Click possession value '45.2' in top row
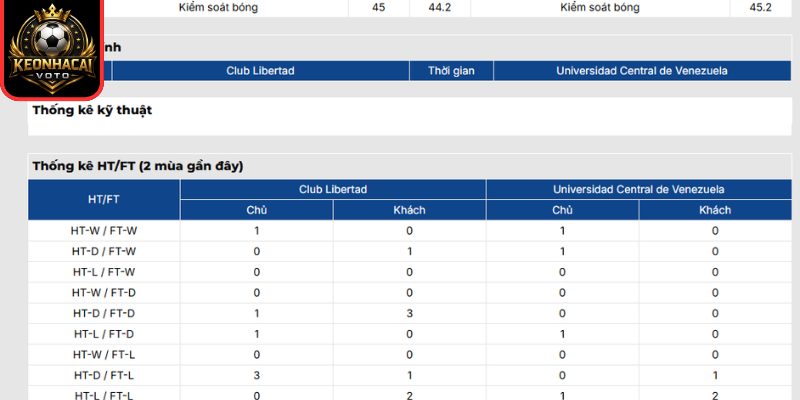The width and height of the screenshot is (800, 400). click(x=761, y=8)
